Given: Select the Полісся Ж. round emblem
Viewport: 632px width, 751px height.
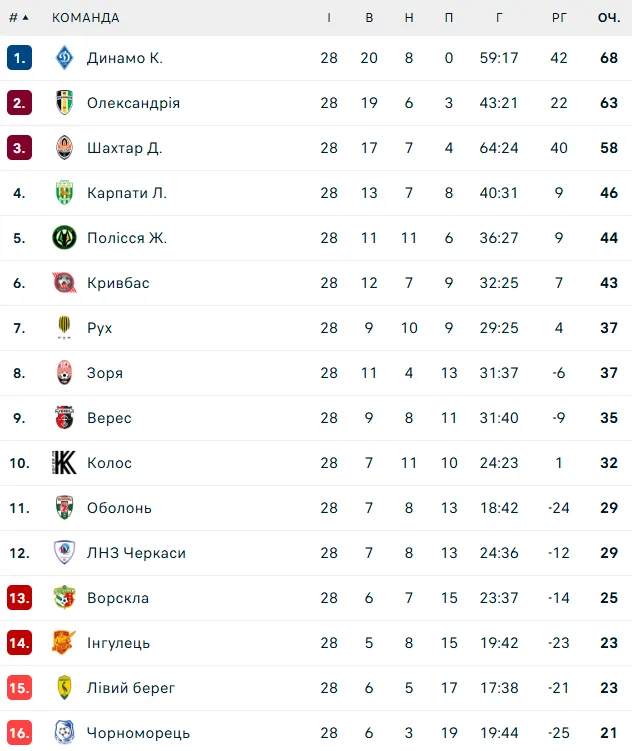Looking at the screenshot, I should [64, 238].
